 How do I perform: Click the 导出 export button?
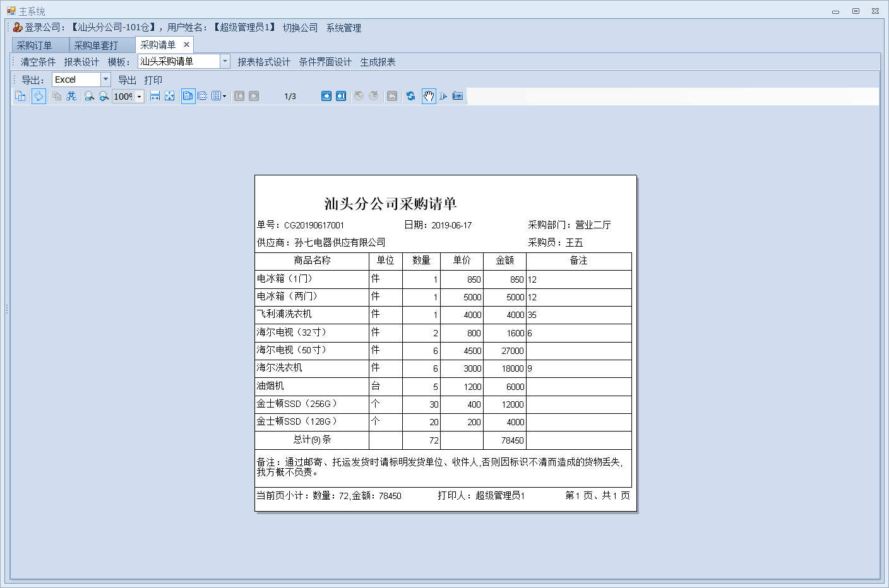[128, 80]
